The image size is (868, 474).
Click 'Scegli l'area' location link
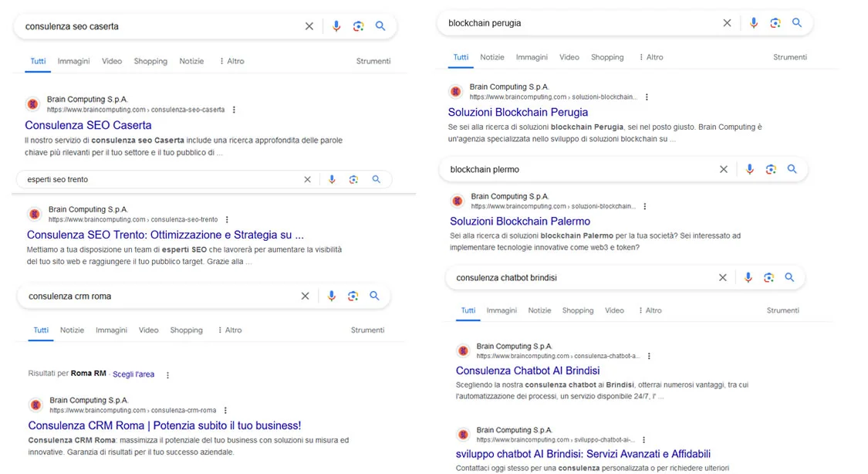click(x=133, y=374)
